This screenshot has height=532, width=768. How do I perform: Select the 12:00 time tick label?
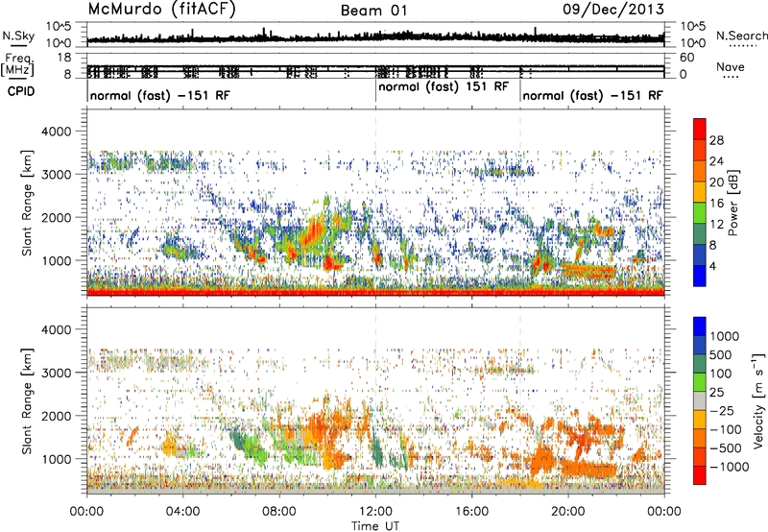(x=375, y=512)
